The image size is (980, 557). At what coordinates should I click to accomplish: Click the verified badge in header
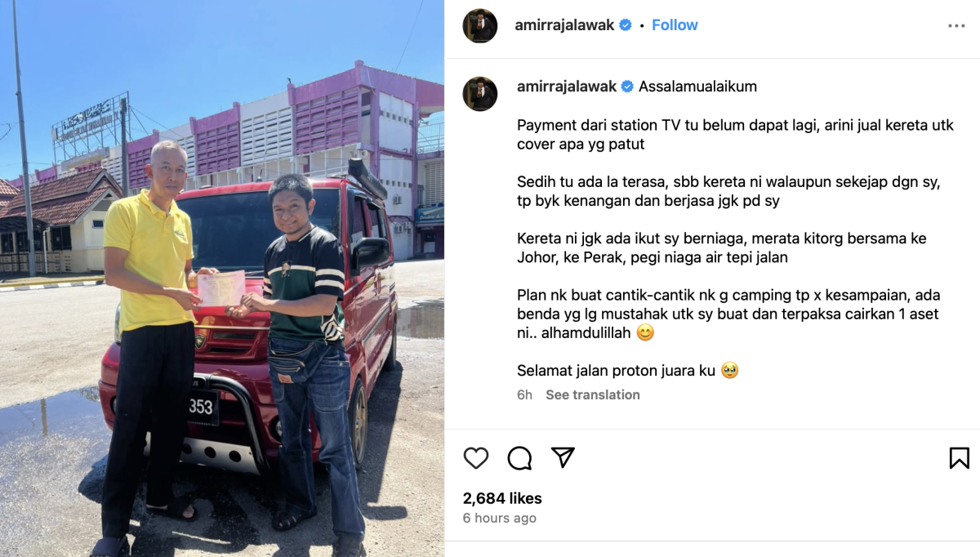pyautogui.click(x=626, y=25)
